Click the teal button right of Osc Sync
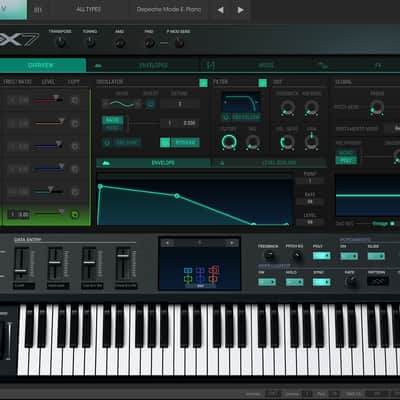400x400 pixels. tap(180, 143)
